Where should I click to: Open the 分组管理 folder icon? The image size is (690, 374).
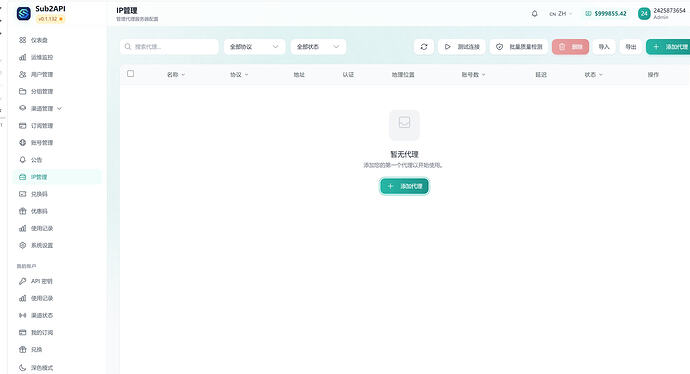pyautogui.click(x=22, y=92)
